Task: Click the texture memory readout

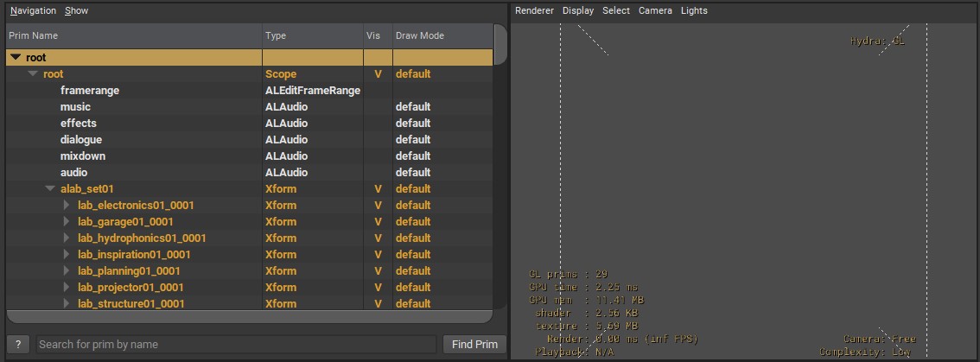Action: (586, 326)
